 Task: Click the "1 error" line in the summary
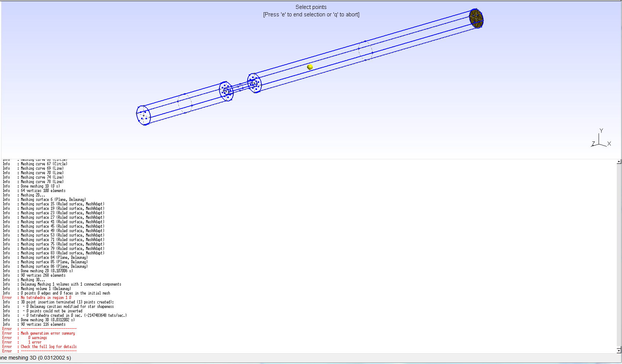35,342
